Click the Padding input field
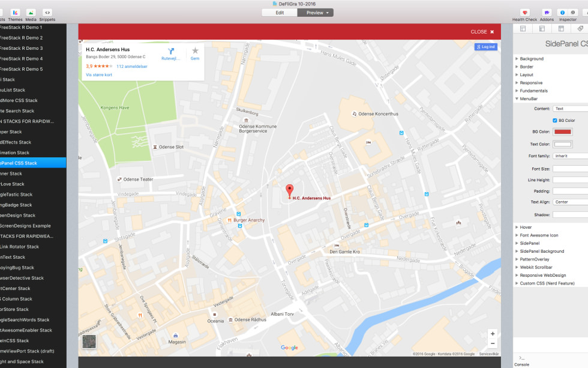 click(x=570, y=192)
